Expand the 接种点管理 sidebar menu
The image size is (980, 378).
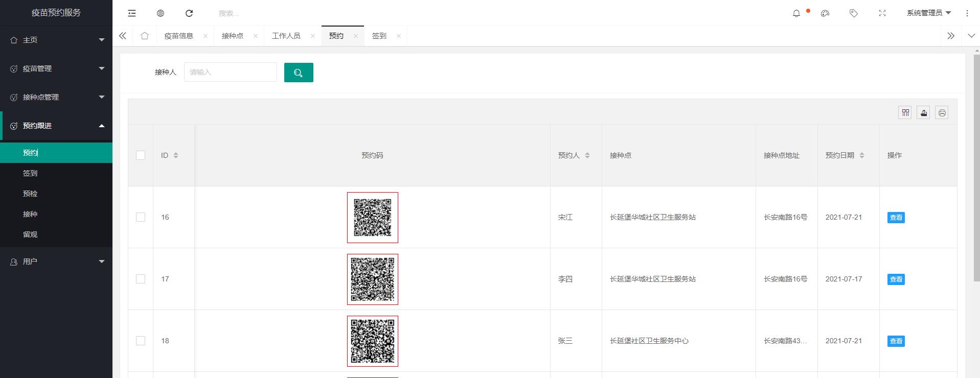tap(56, 97)
